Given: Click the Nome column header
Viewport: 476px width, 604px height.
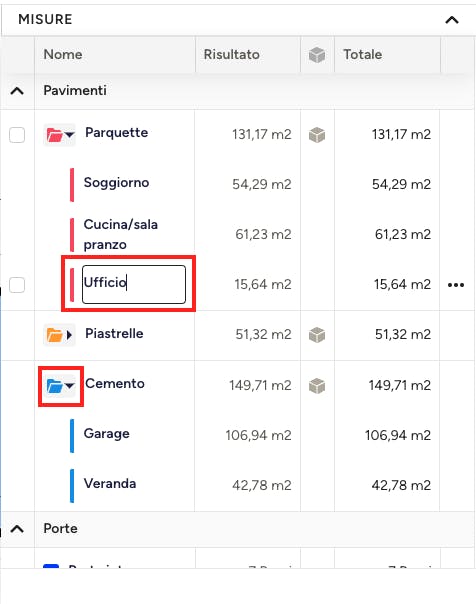Looking at the screenshot, I should [x=63, y=54].
